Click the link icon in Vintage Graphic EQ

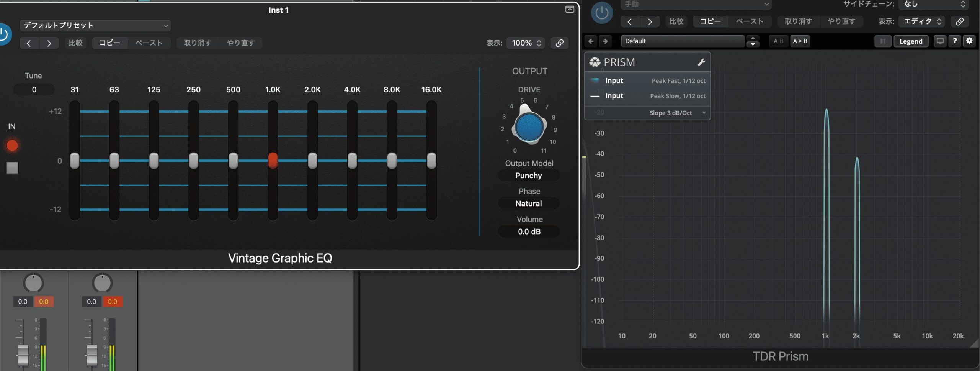click(559, 43)
